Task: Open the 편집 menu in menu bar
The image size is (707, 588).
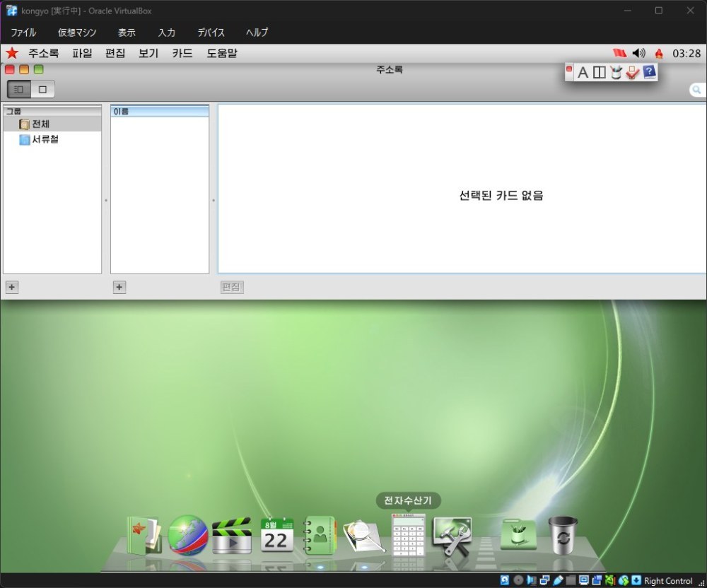Action: [115, 53]
